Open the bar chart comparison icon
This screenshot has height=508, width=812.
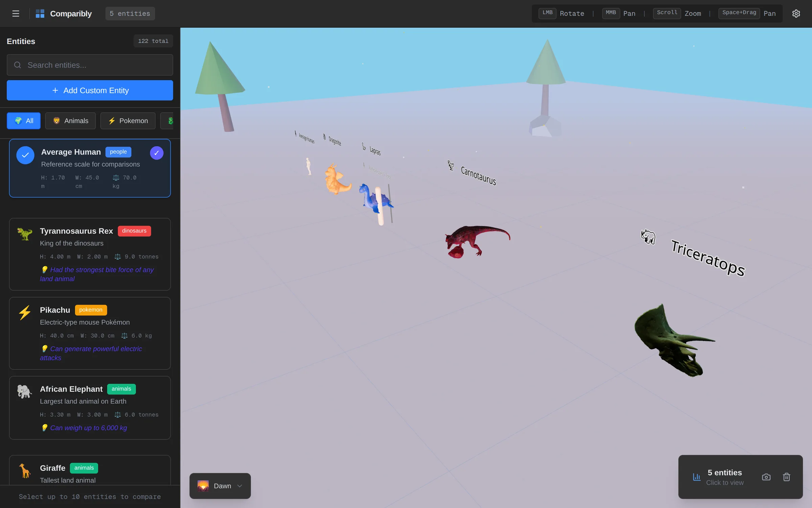click(x=697, y=477)
